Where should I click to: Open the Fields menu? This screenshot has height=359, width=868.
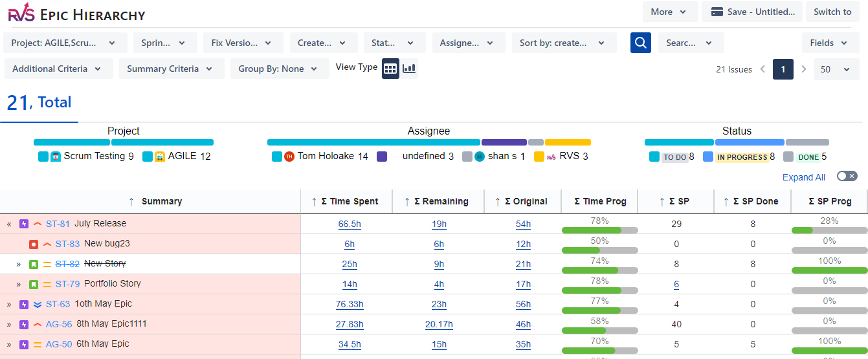[830, 43]
